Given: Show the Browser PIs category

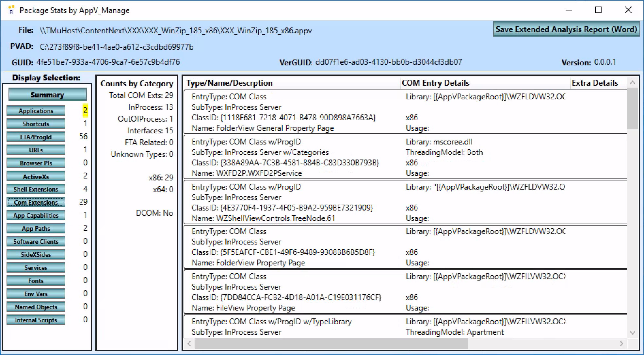Looking at the screenshot, I should click(x=36, y=163).
